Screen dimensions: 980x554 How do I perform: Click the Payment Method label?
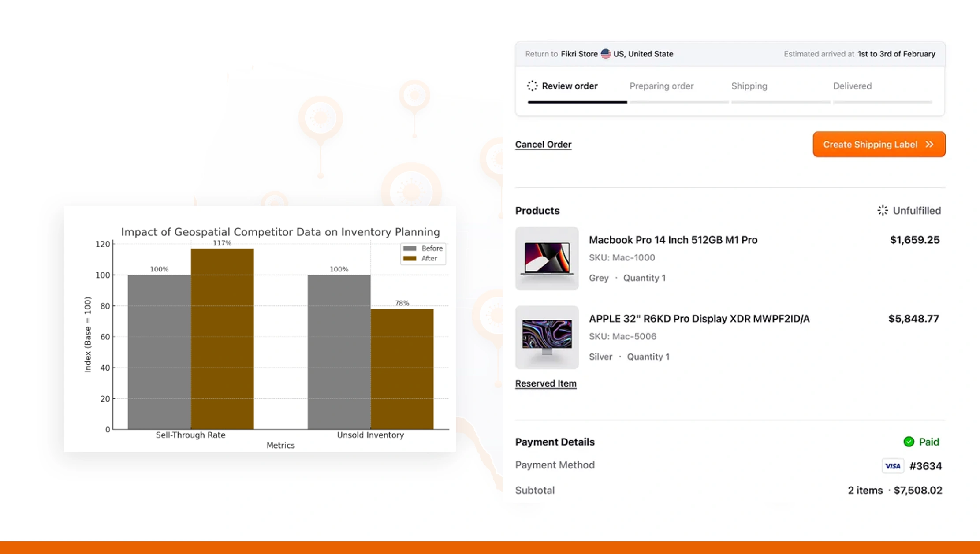coord(555,465)
